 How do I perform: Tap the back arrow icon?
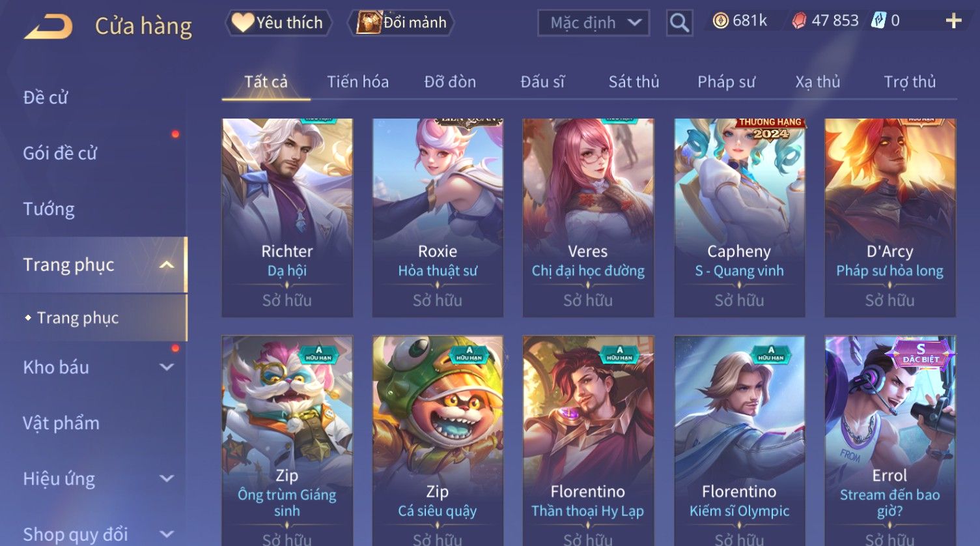click(x=48, y=27)
